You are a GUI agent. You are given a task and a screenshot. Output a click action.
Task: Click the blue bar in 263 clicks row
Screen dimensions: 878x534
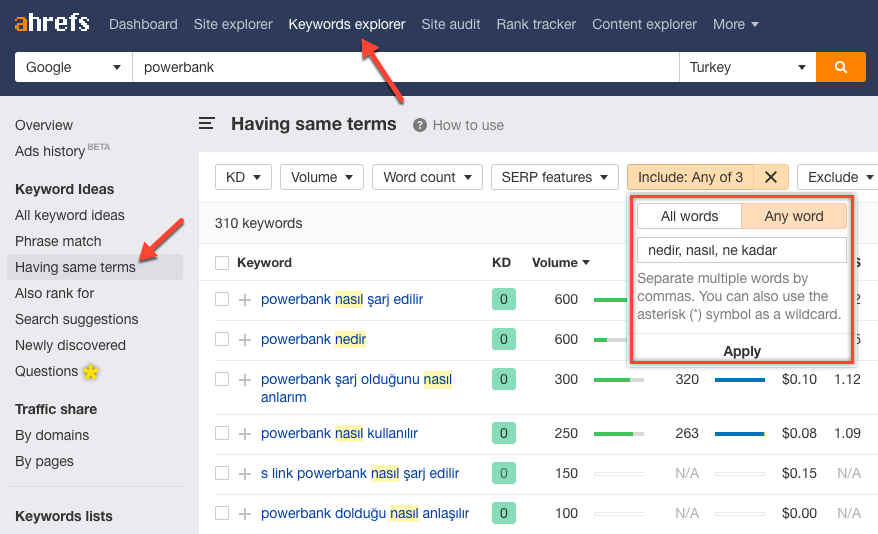click(x=740, y=434)
